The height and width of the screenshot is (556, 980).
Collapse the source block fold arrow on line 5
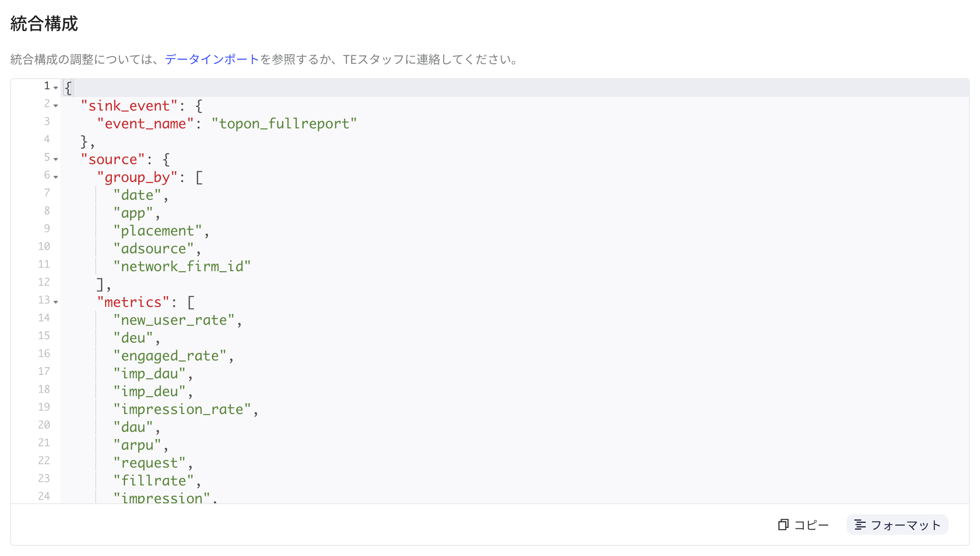point(56,159)
